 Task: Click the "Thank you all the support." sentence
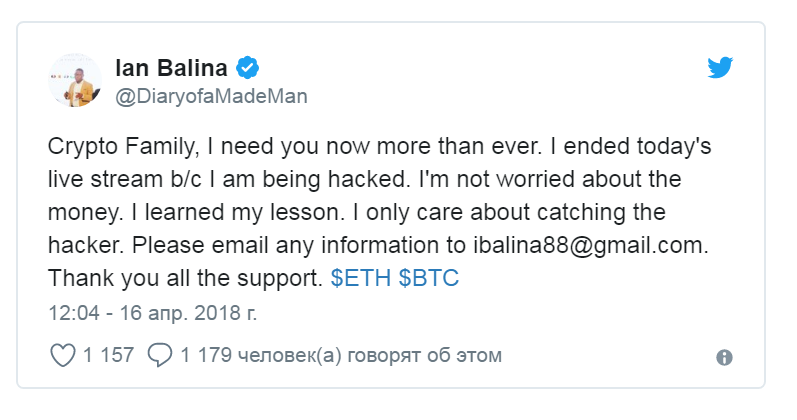(x=186, y=278)
